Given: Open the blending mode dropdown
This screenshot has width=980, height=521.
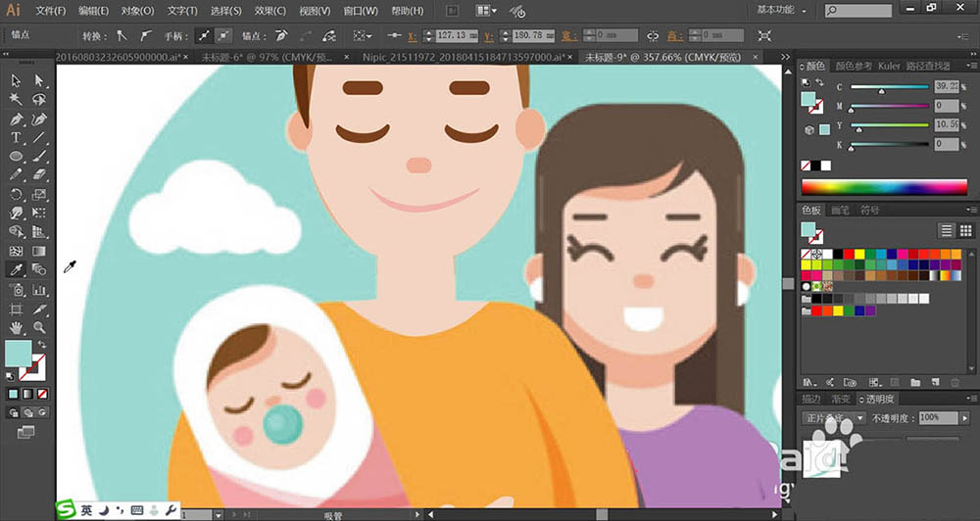Looking at the screenshot, I should tap(834, 417).
